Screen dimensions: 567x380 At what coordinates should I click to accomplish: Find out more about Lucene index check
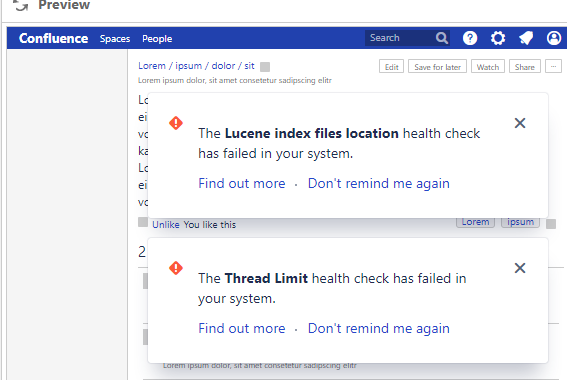(x=242, y=183)
